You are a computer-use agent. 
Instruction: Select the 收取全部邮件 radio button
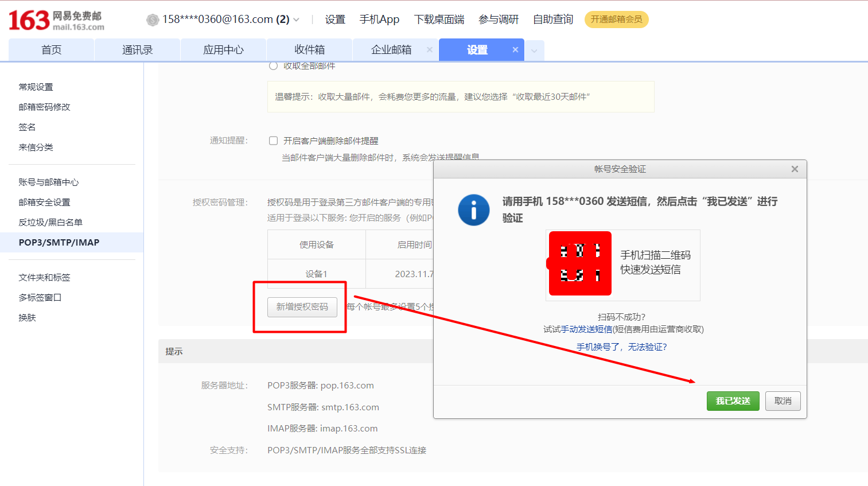pyautogui.click(x=274, y=66)
